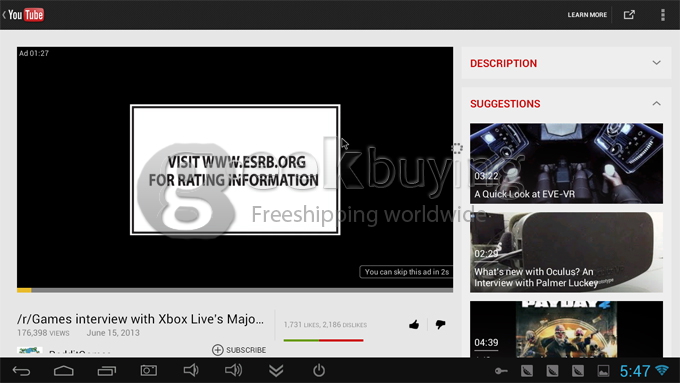Click the 176,398 views text
This screenshot has height=383, width=680.
[x=43, y=333]
